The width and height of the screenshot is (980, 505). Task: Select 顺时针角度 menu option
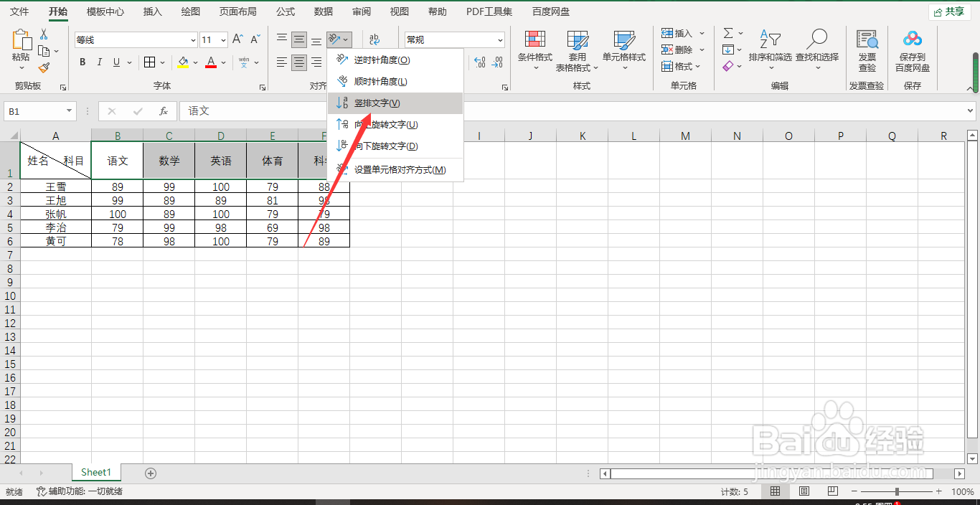pos(395,82)
